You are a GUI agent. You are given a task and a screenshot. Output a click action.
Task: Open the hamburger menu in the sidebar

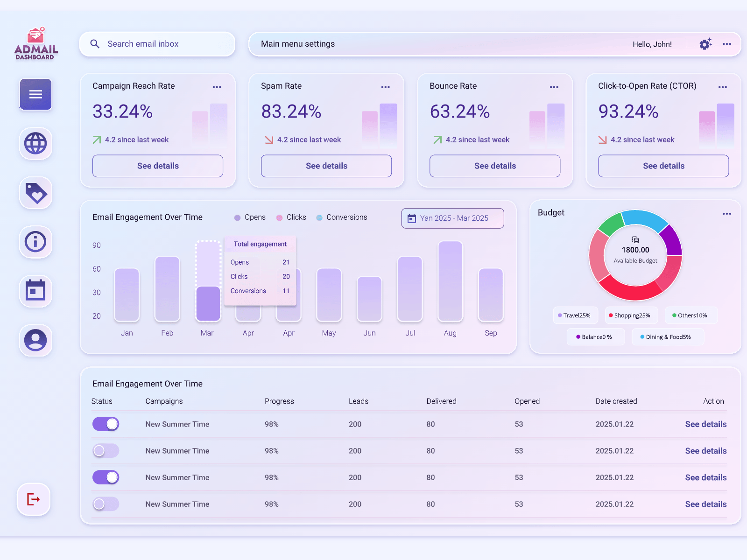pyautogui.click(x=35, y=94)
